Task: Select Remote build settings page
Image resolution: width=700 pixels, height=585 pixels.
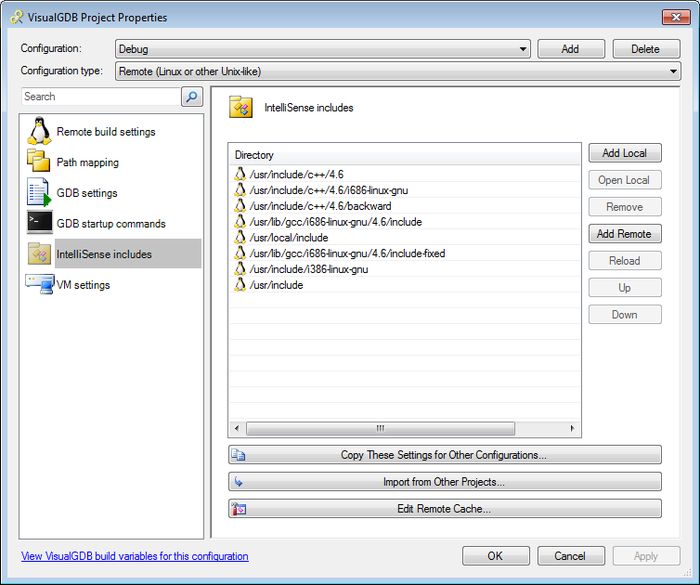Action: 106,132
